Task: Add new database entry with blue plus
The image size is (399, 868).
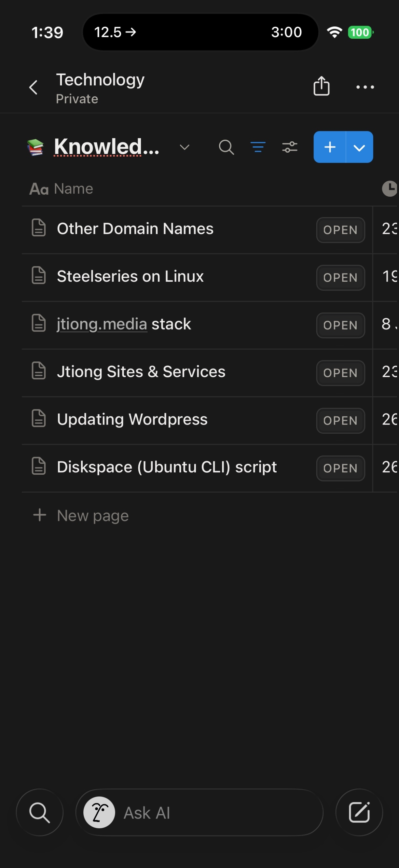Action: point(330,147)
